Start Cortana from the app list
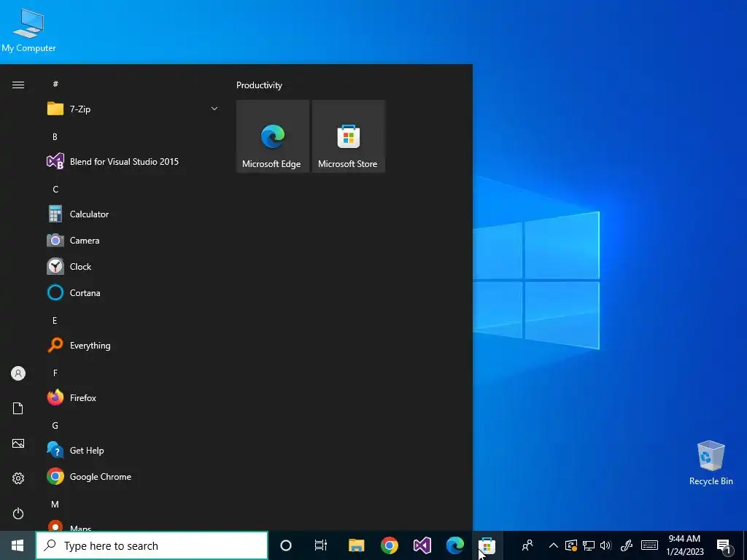 tap(133, 292)
